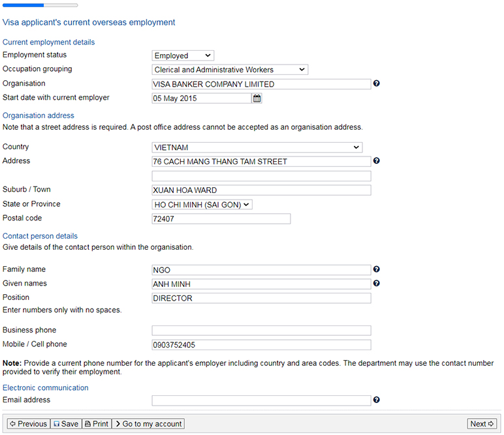Save the application form

click(66, 424)
